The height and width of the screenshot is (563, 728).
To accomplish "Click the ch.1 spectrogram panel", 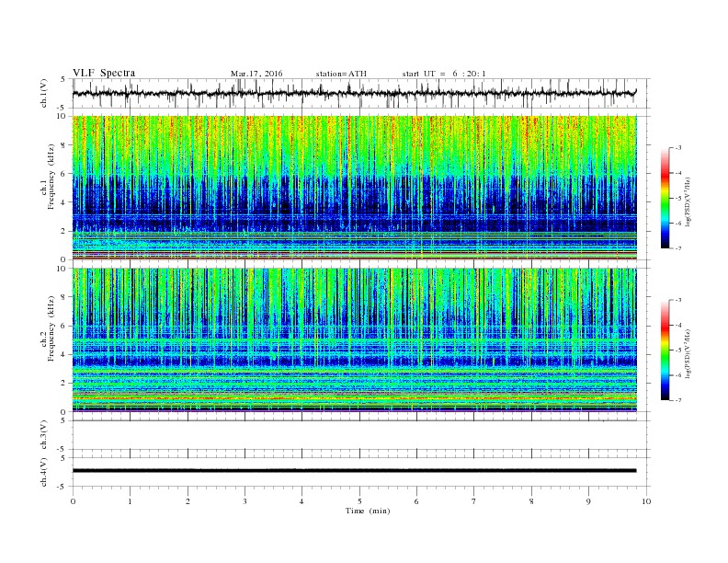I will coord(355,188).
